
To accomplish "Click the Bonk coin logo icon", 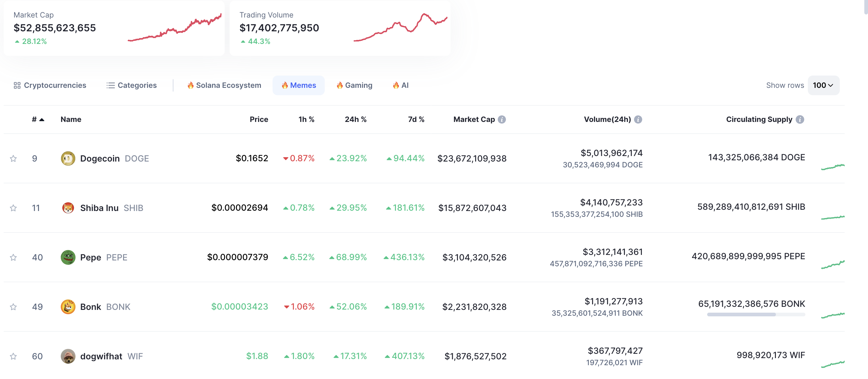I will (x=68, y=307).
